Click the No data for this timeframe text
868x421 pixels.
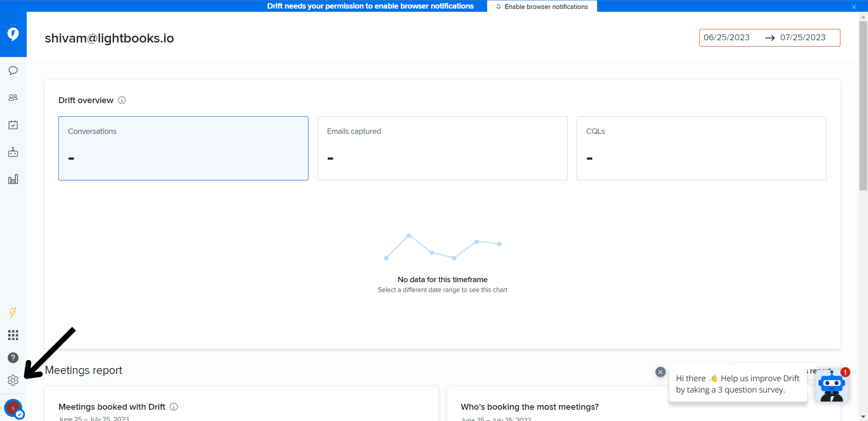click(x=442, y=279)
